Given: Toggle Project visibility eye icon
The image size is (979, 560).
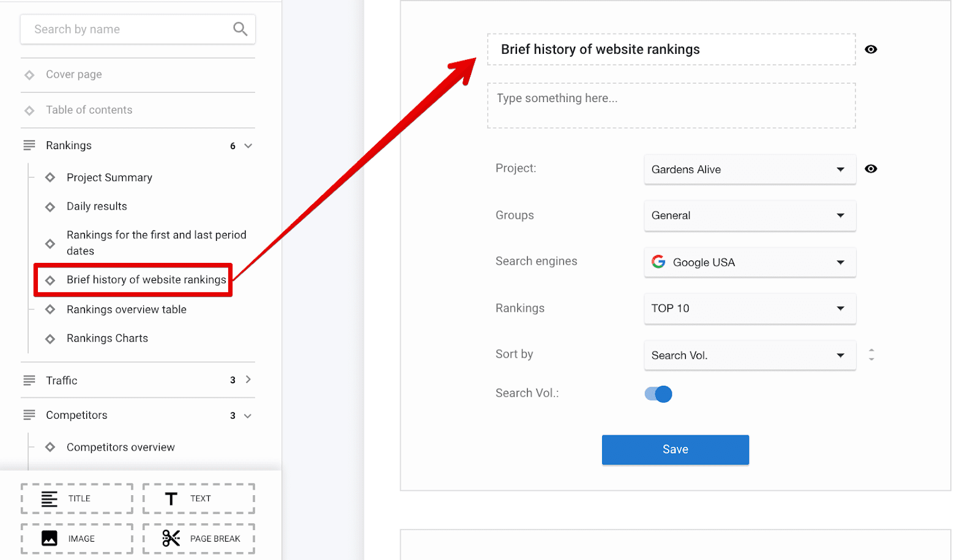Looking at the screenshot, I should pos(871,169).
